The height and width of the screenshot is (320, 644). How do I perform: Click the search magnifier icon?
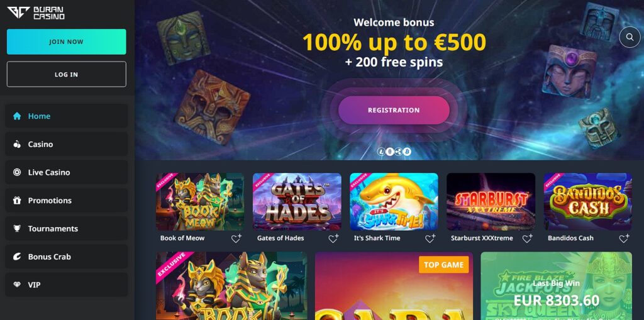tap(630, 37)
